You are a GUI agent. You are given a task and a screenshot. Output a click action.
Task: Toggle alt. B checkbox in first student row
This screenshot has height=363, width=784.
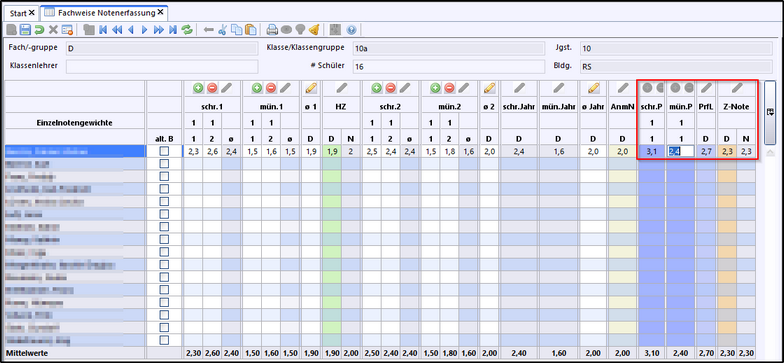coord(164,151)
